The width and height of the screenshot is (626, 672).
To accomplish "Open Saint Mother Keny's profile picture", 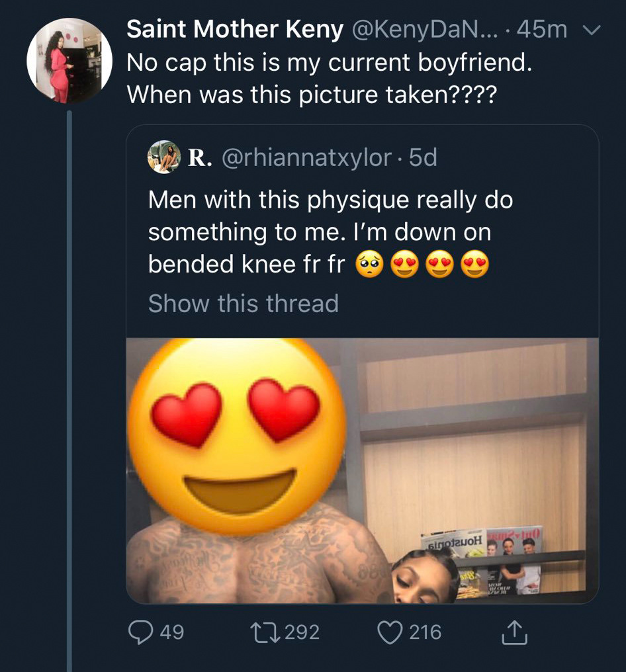I will [69, 61].
